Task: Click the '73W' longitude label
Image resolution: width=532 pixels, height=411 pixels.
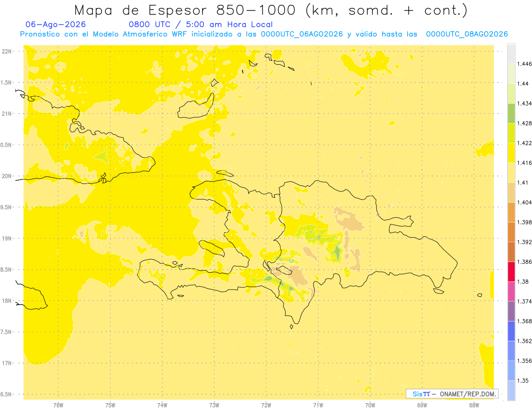Action: pyautogui.click(x=214, y=405)
